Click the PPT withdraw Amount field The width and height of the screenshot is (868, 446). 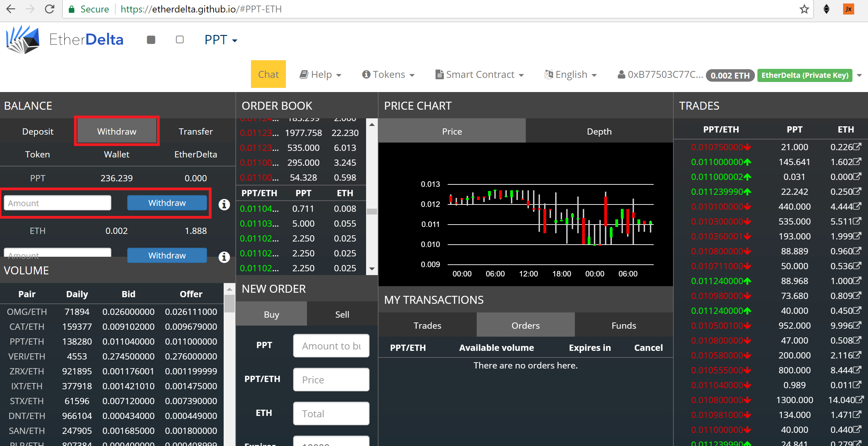[57, 203]
